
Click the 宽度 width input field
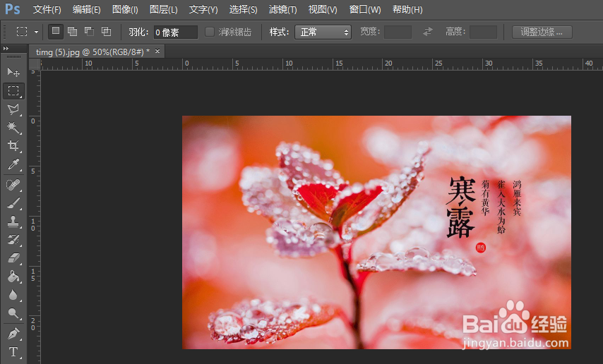pyautogui.click(x=398, y=32)
